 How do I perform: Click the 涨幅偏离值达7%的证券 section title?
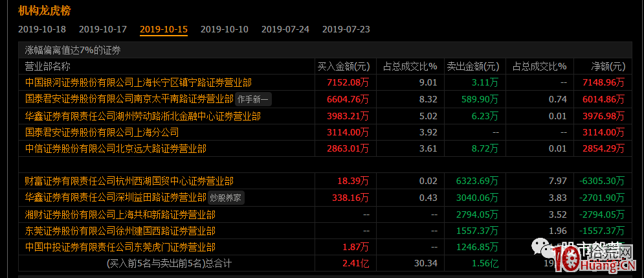click(x=72, y=51)
